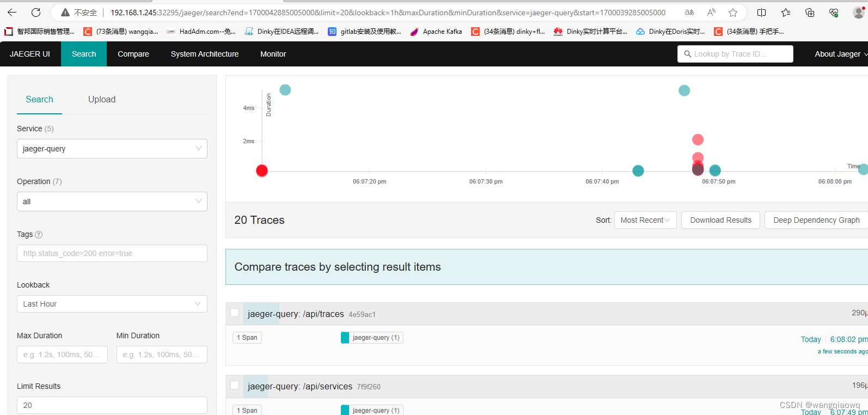Open the translate icon in the address bar

[x=689, y=13]
